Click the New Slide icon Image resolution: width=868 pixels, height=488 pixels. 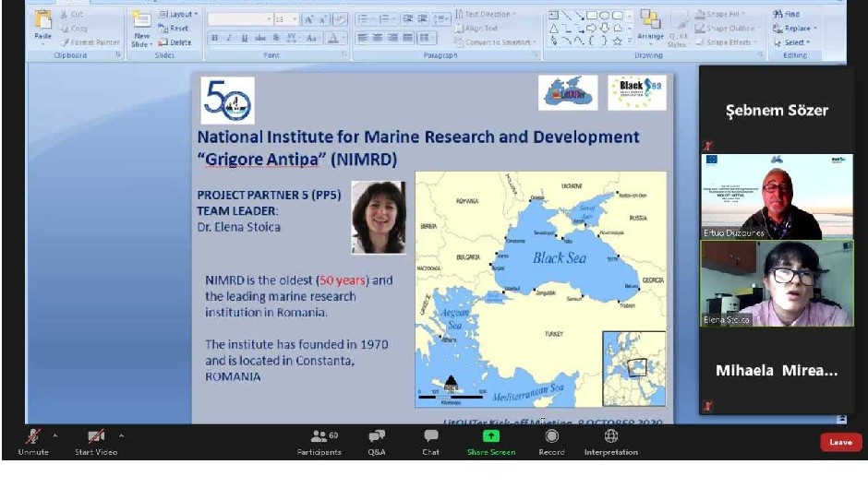click(141, 28)
